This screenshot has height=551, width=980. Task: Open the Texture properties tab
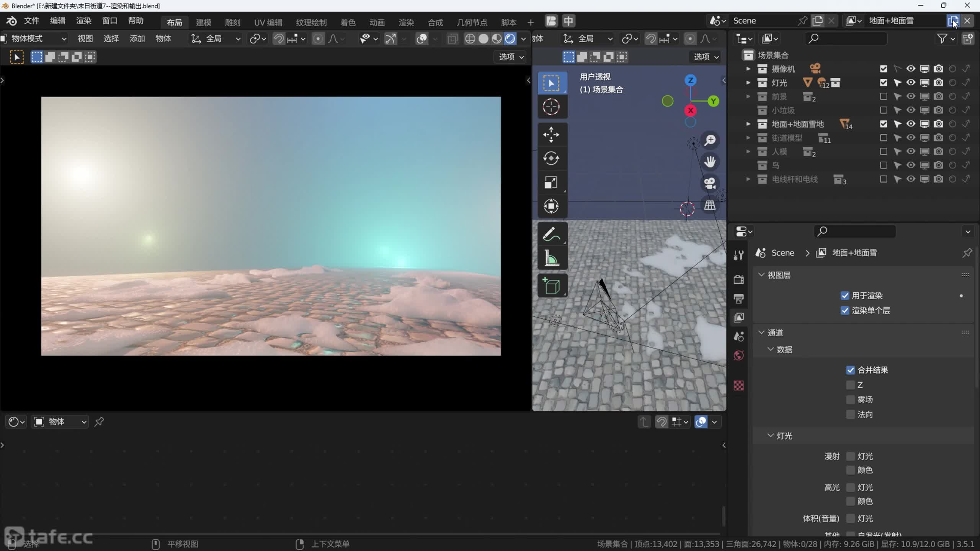click(x=739, y=385)
